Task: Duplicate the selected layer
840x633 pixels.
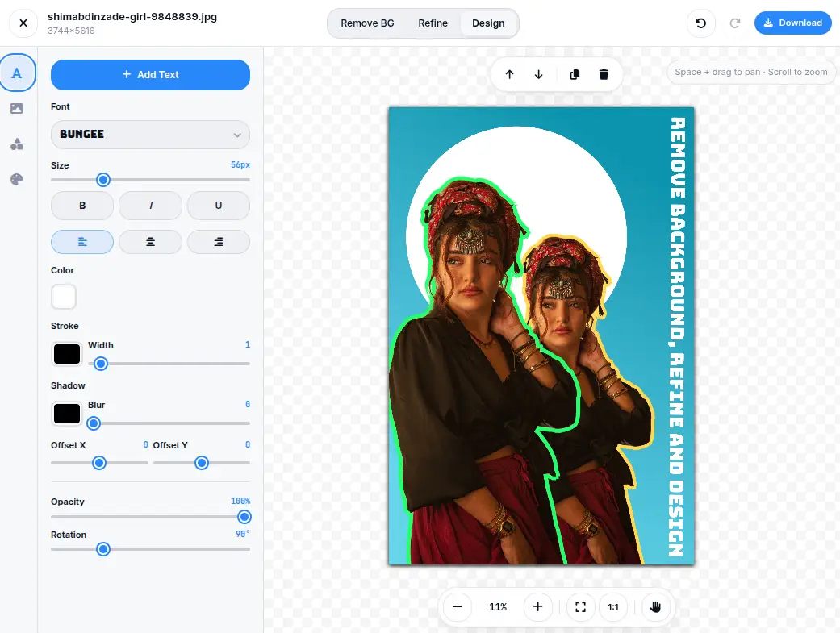Action: 575,74
